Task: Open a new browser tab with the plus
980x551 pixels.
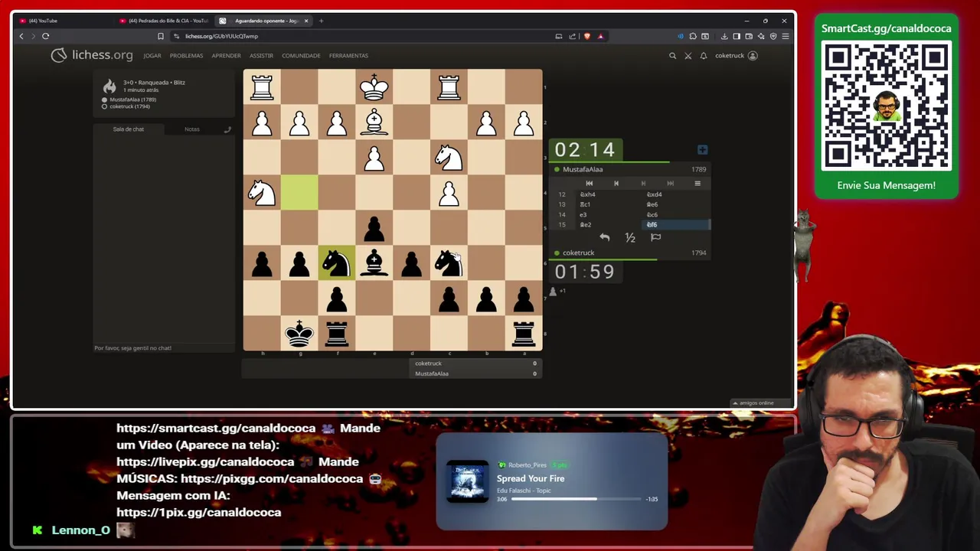Action: (321, 21)
